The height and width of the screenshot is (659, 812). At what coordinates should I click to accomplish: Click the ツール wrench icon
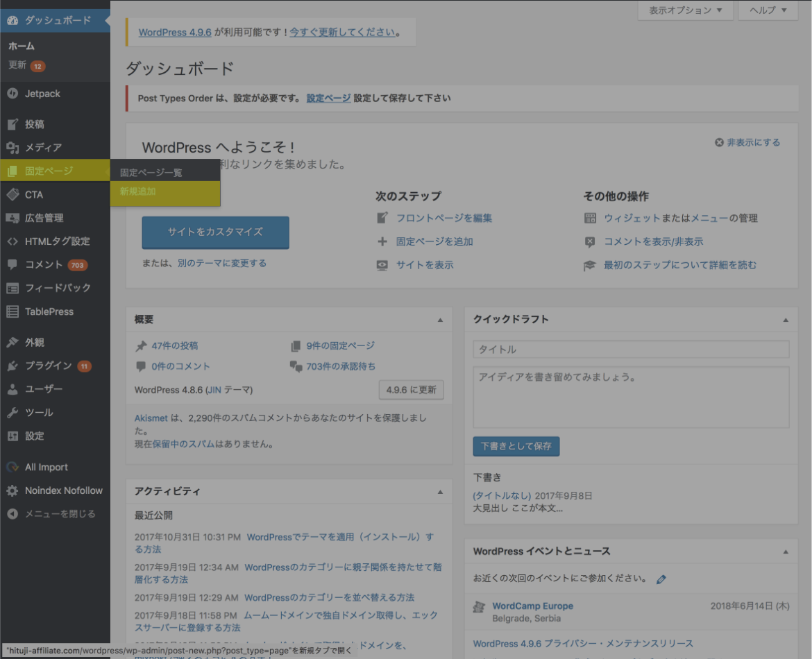coord(12,413)
